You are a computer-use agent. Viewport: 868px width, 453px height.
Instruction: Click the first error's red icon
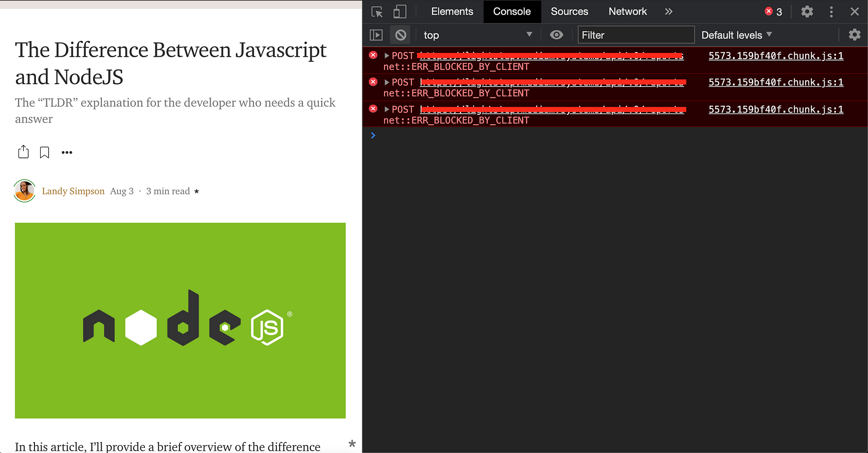pyautogui.click(x=373, y=55)
